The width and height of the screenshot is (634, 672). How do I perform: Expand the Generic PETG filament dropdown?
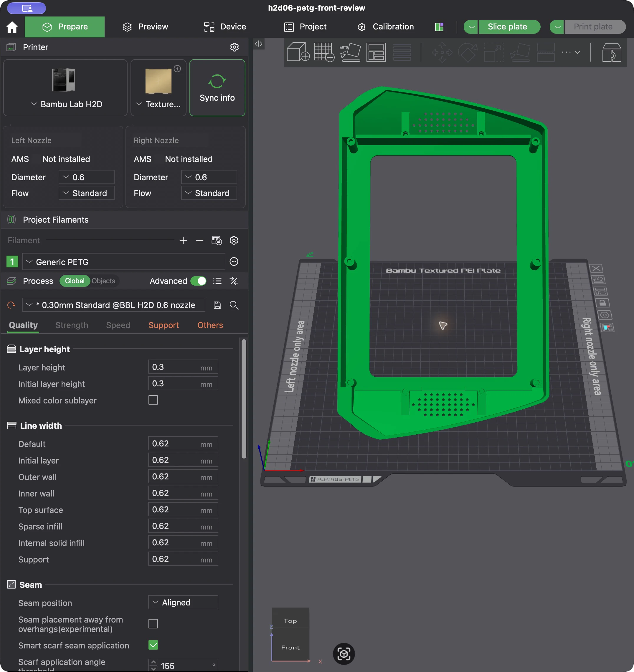coord(124,262)
